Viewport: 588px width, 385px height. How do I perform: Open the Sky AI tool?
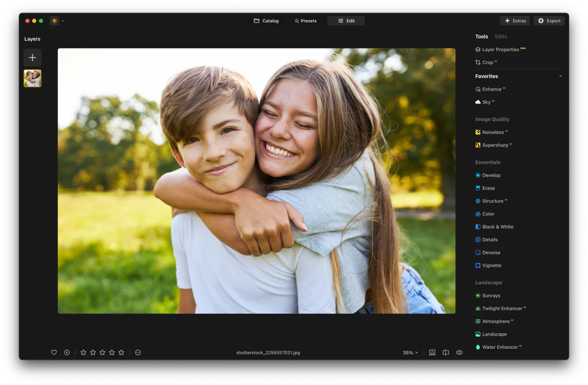click(486, 102)
